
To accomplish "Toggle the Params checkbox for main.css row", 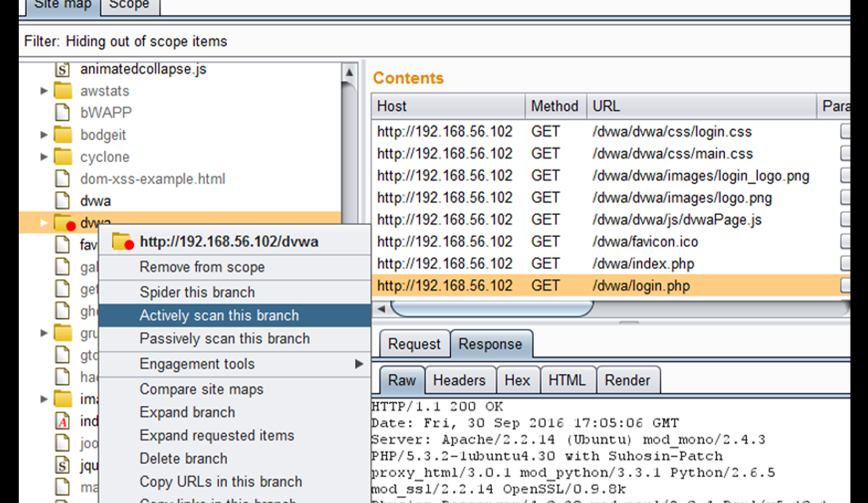I will 845,153.
